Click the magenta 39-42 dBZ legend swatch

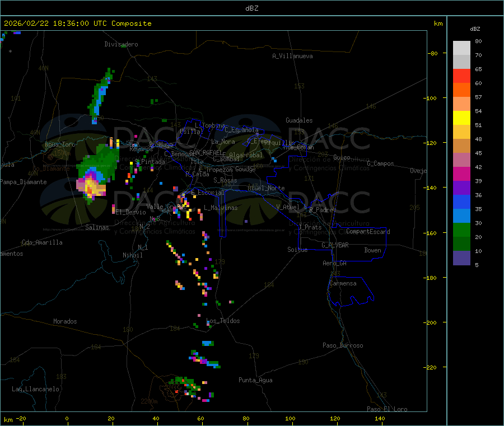point(461,174)
